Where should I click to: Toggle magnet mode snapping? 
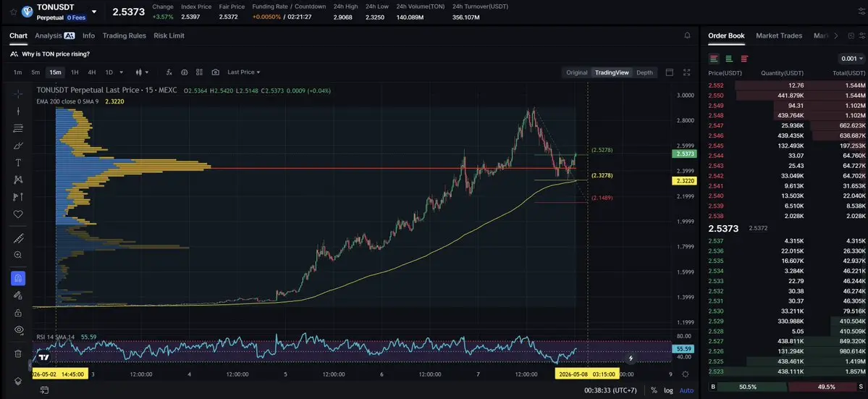(17, 278)
